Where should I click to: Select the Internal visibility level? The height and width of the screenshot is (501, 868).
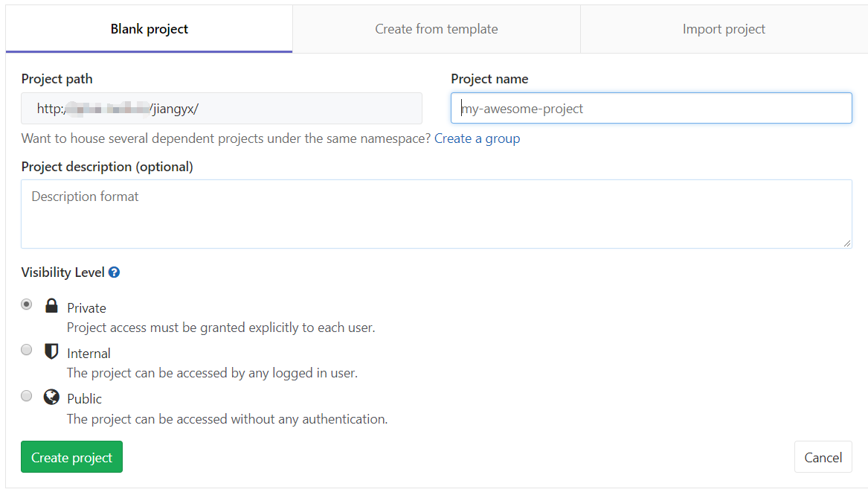click(26, 350)
